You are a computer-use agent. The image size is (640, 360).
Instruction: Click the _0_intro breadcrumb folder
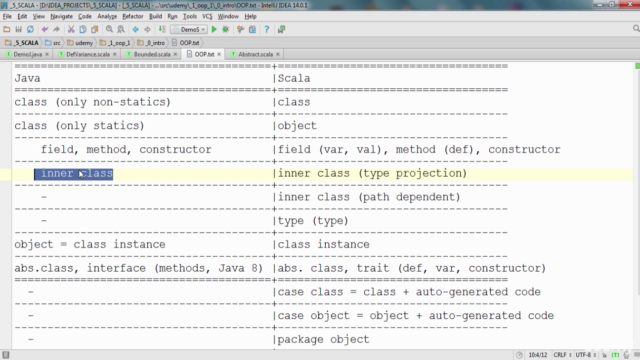point(151,42)
